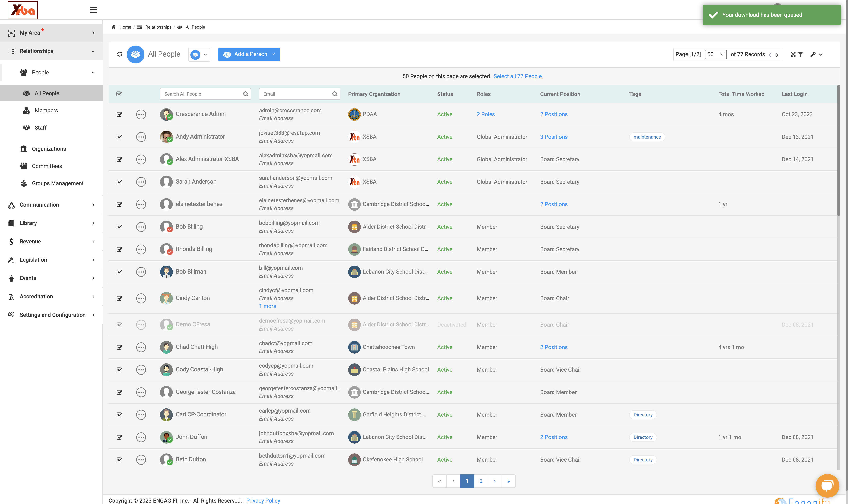
Task: Open actions menu for Andy Administrator
Action: tap(141, 137)
